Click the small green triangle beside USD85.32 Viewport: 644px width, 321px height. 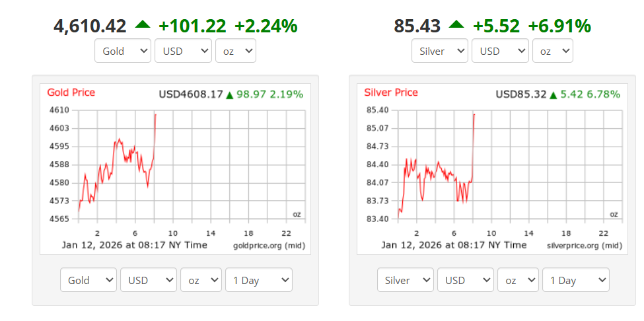click(x=554, y=95)
